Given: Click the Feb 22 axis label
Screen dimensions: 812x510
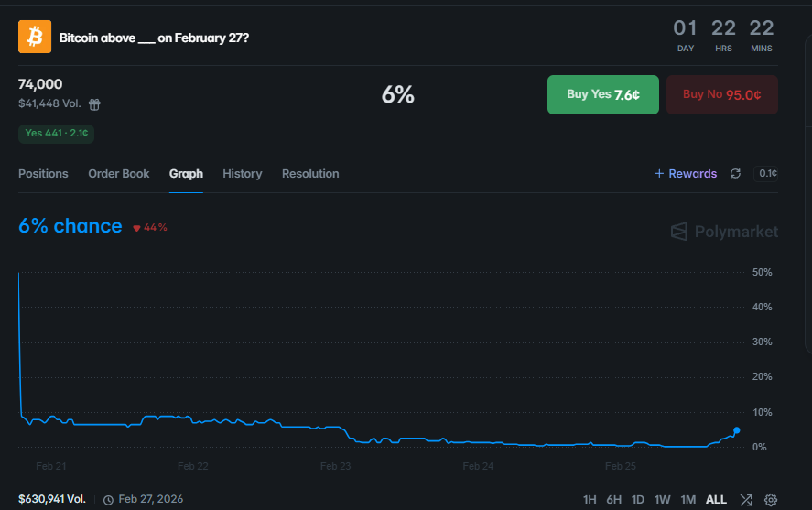Looking at the screenshot, I should [x=192, y=466].
